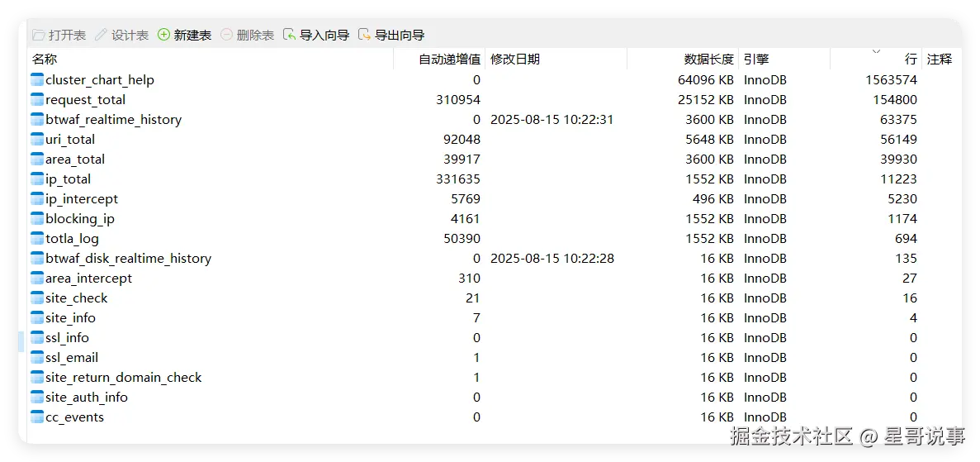This screenshot has width=980, height=462.
Task: Select table icon for ip_intercept
Action: click(37, 199)
